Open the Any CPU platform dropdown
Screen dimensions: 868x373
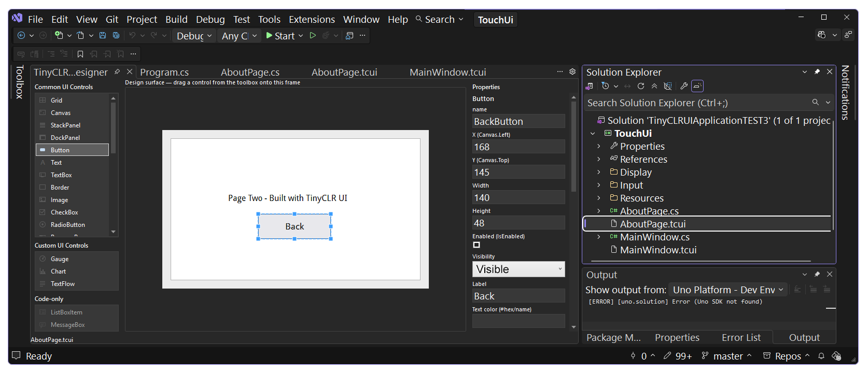point(239,36)
